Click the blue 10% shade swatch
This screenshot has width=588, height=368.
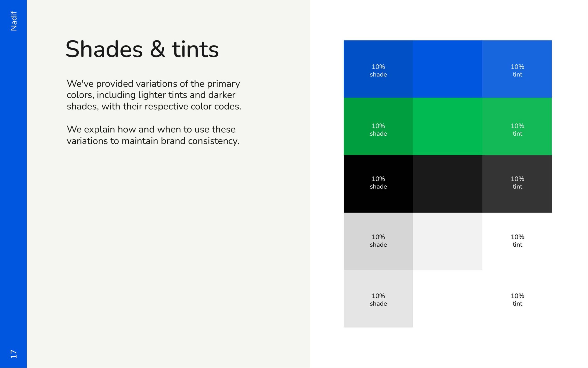tap(378, 69)
